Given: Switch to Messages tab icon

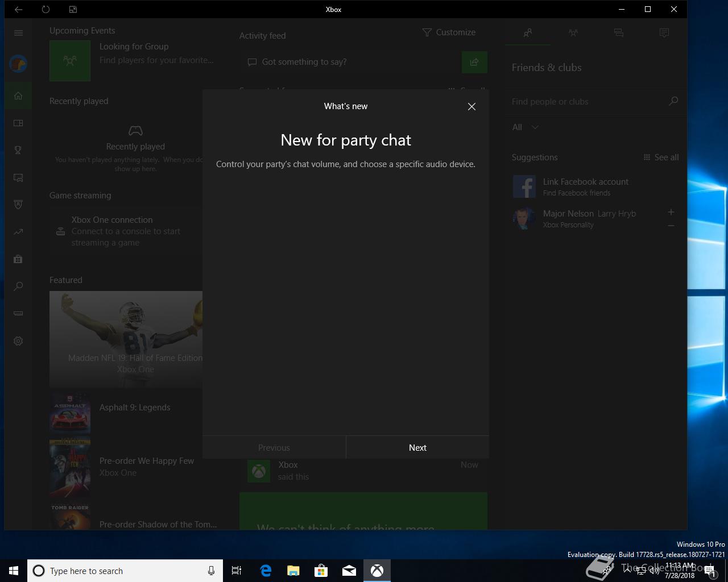Looking at the screenshot, I should click(x=619, y=33).
